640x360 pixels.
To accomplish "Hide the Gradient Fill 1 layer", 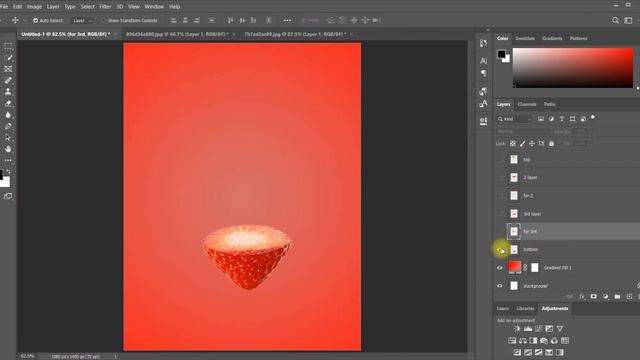I will click(500, 268).
